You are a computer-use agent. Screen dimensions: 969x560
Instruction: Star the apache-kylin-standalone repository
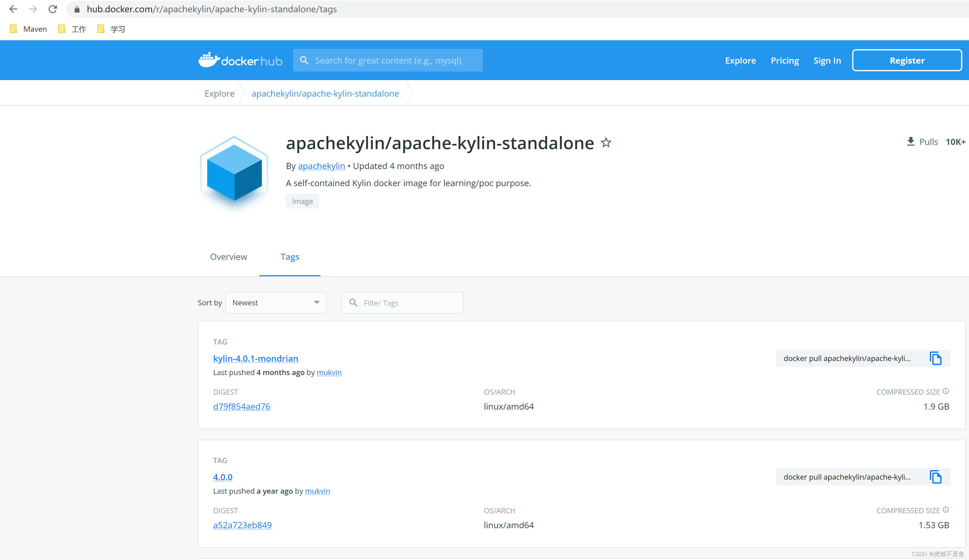[606, 142]
